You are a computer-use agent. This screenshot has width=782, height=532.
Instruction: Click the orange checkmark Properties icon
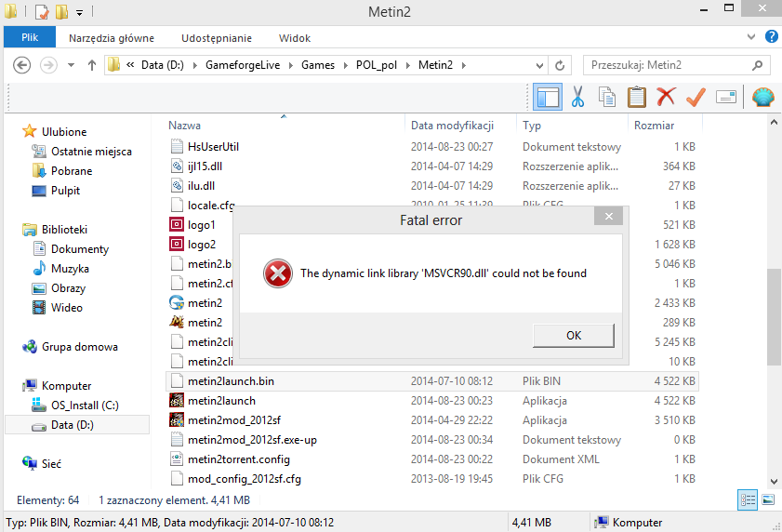pyautogui.click(x=696, y=97)
